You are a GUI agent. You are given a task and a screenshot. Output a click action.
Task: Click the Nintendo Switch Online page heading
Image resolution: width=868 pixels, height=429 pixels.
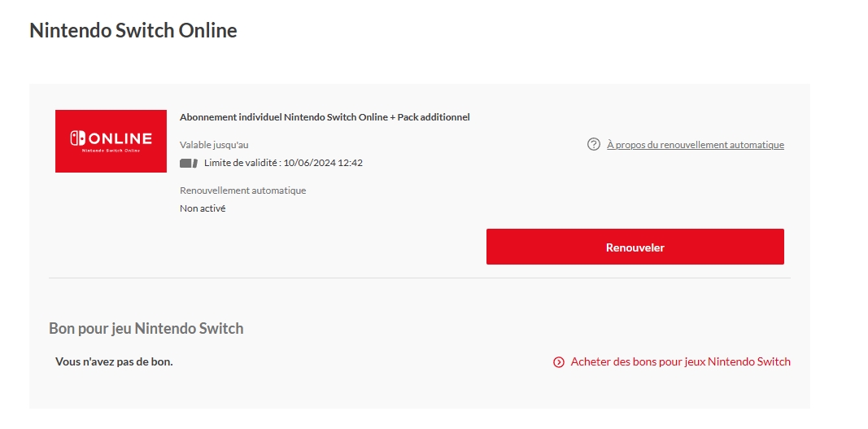(133, 31)
